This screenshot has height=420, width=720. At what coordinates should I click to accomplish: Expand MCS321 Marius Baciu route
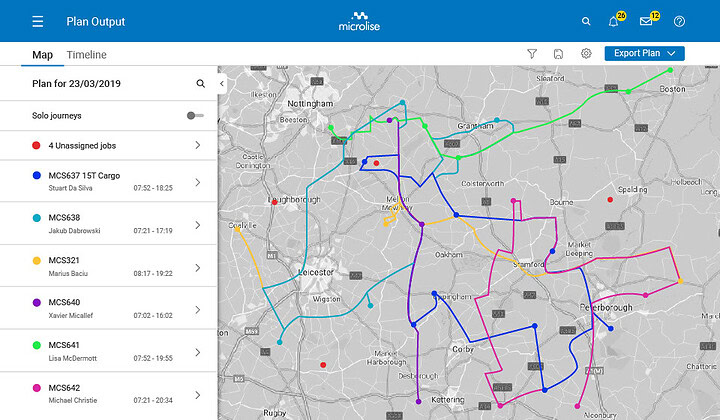197,265
